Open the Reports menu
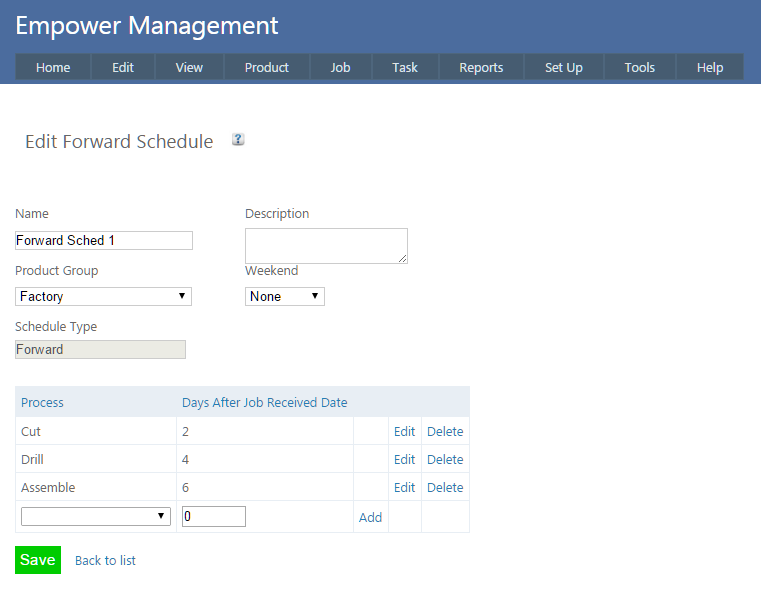Screen dimensions: 761x616 click(481, 67)
